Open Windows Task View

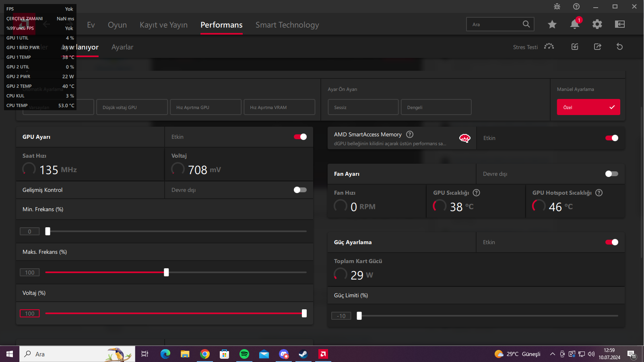coord(145,354)
